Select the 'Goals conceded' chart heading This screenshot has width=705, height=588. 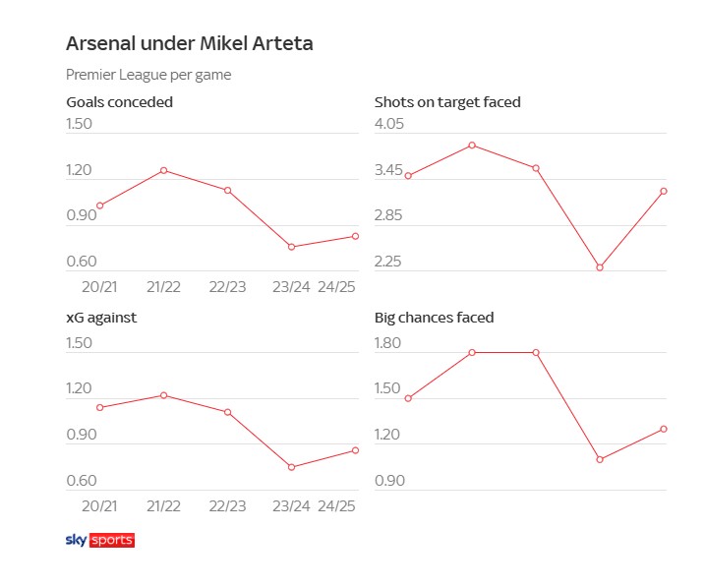point(119,101)
